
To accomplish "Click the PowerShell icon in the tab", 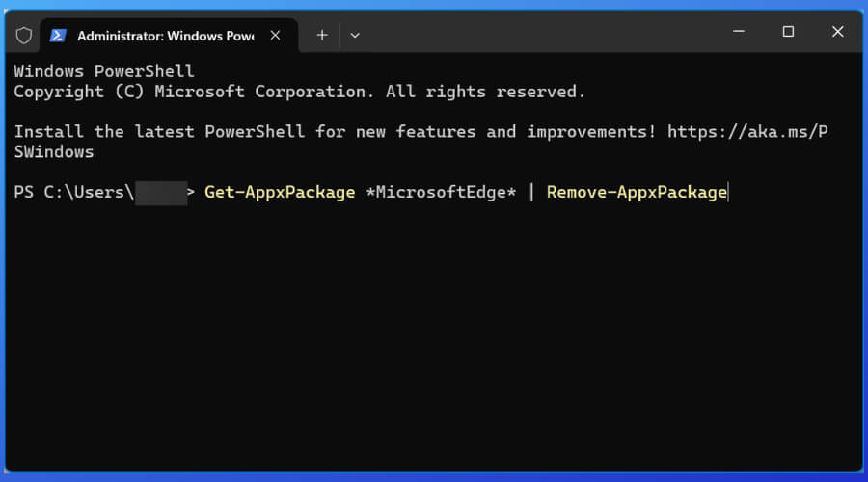I will coord(58,36).
